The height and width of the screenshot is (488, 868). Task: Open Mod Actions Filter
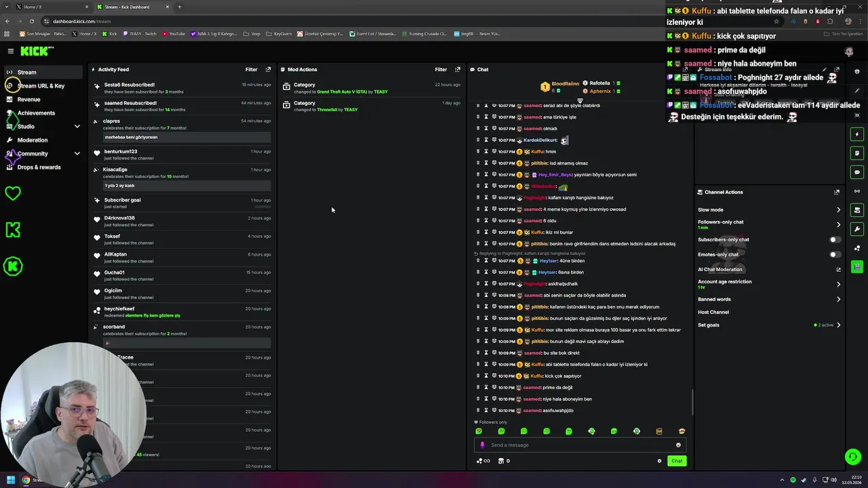point(441,69)
